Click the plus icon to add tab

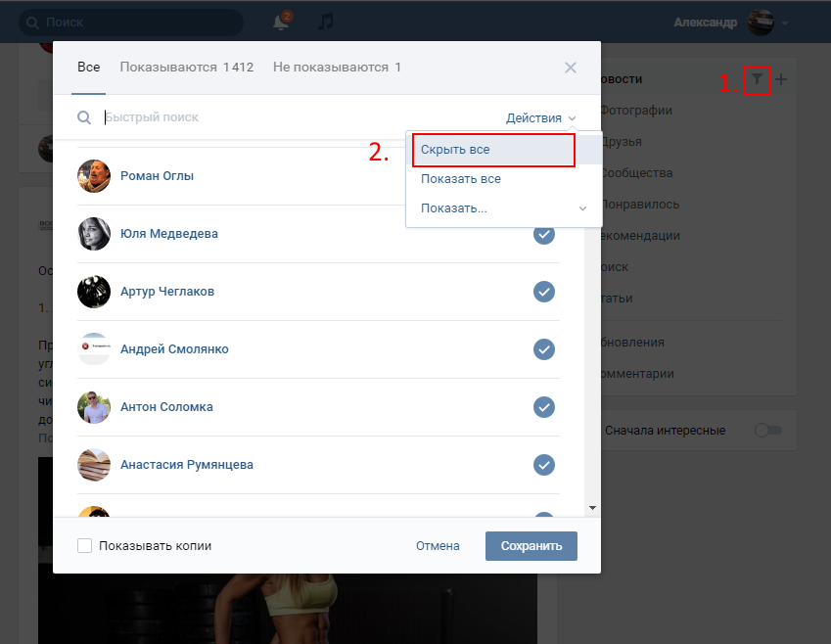click(x=781, y=80)
